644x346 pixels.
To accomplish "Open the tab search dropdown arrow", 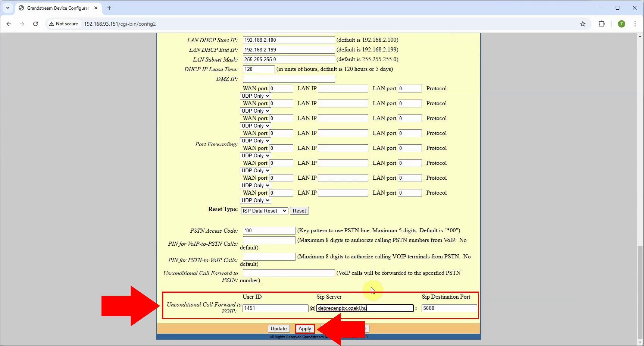I will pyautogui.click(x=7, y=8).
